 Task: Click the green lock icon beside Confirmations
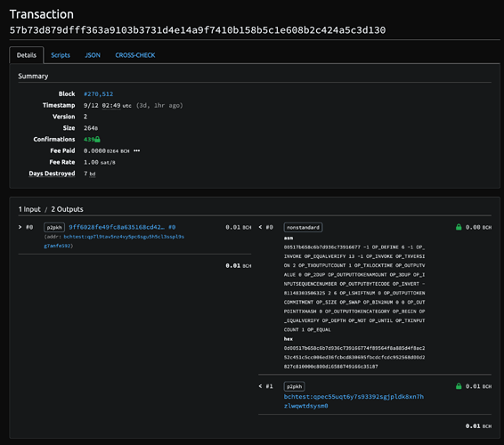(97, 139)
